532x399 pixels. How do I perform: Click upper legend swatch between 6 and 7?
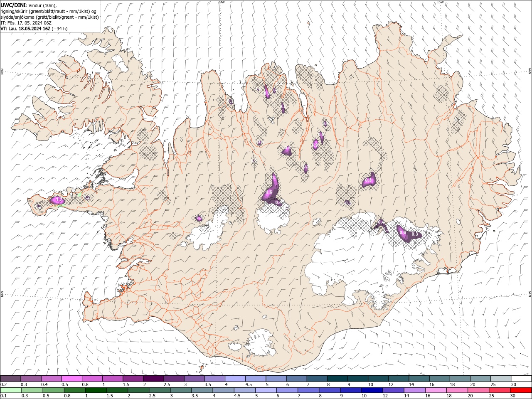coord(296,379)
